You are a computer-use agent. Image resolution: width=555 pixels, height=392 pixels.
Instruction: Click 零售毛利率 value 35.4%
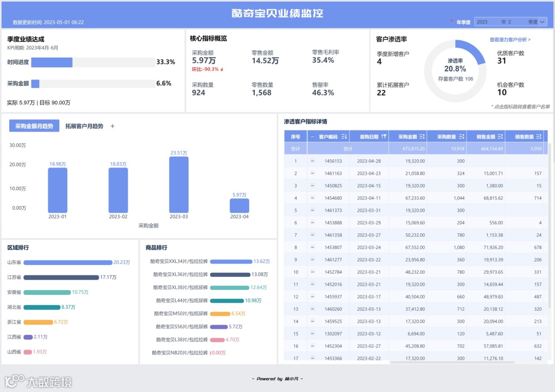323,60
